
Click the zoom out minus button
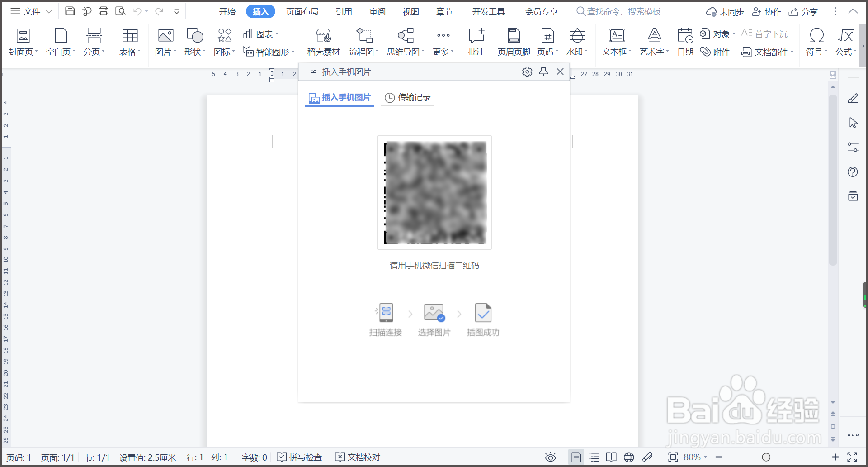pyautogui.click(x=719, y=457)
